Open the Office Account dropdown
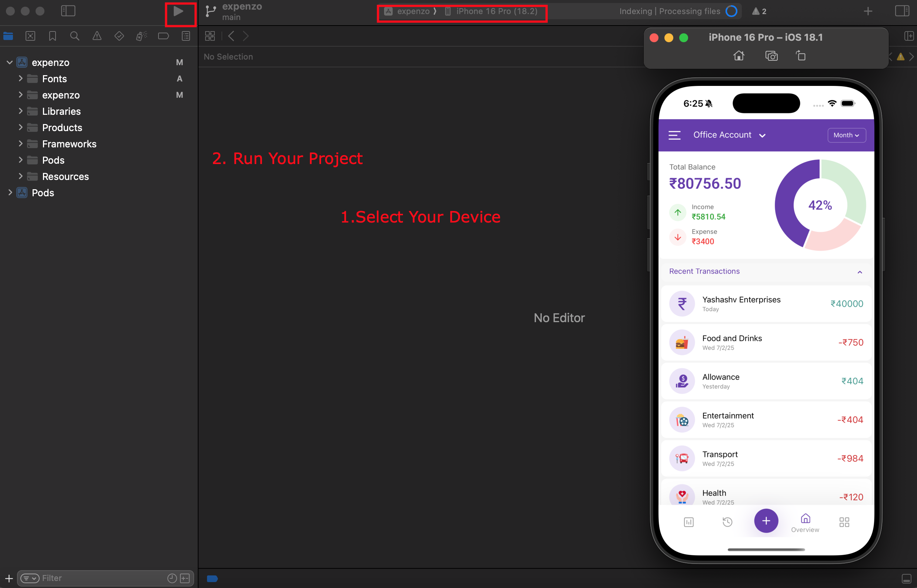 [x=729, y=135]
